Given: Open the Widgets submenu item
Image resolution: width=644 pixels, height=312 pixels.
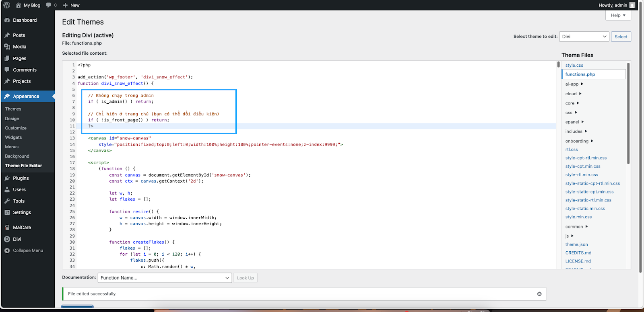Looking at the screenshot, I should coord(13,138).
